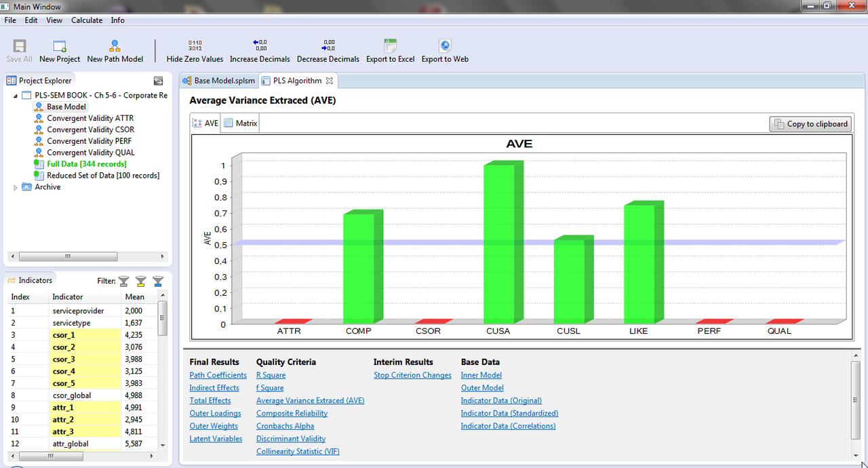This screenshot has width=868, height=468.
Task: Click Decrease Decimals icon
Action: 328,46
